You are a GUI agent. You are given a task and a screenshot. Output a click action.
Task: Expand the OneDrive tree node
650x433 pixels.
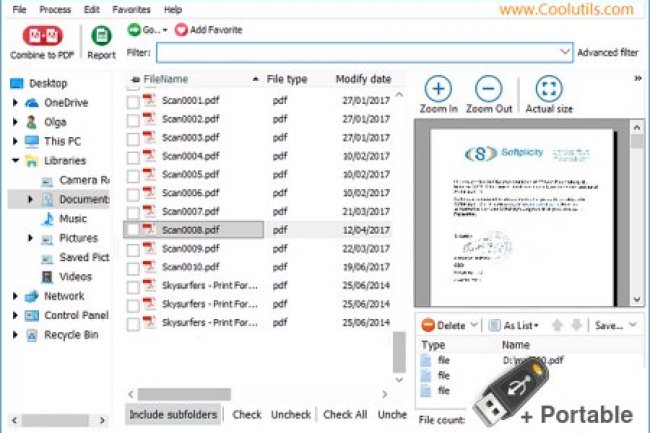pos(15,102)
